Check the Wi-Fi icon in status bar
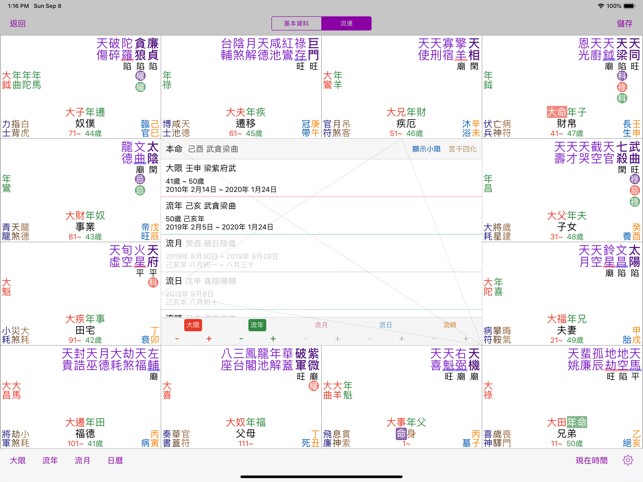Viewport: 643px width, 482px height. (601, 6)
